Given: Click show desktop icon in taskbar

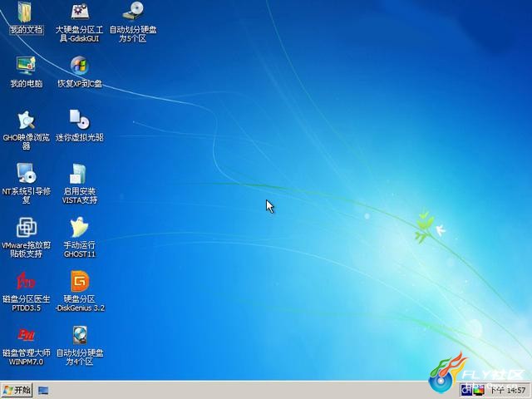Looking at the screenshot, I should 43,391.
